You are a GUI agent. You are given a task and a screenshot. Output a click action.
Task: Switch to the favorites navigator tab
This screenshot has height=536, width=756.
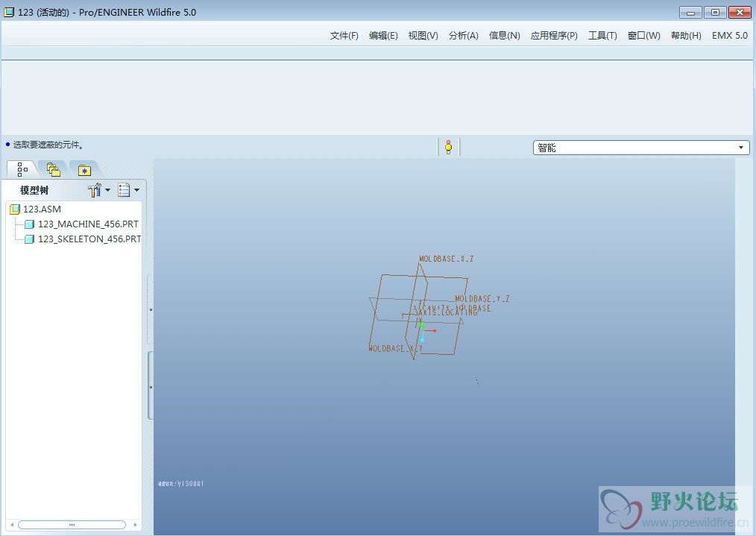(x=84, y=170)
